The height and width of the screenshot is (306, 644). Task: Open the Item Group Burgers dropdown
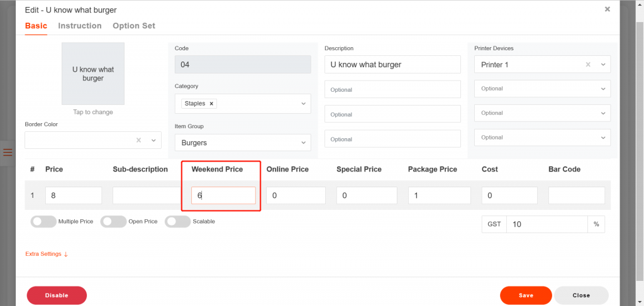pos(303,143)
